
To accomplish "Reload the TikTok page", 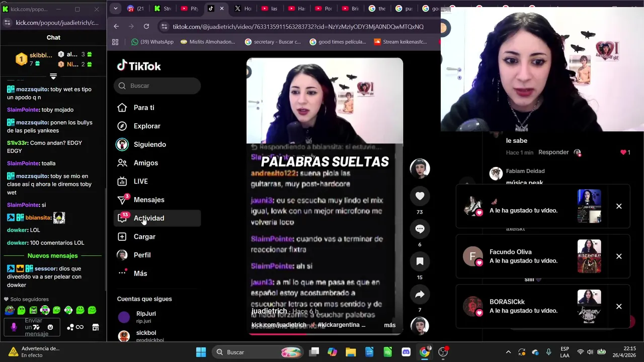I will coord(146,26).
